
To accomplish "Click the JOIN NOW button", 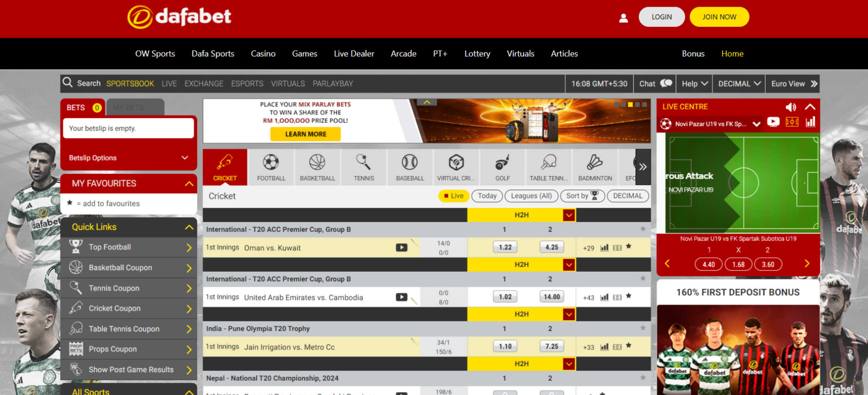I will tap(719, 17).
